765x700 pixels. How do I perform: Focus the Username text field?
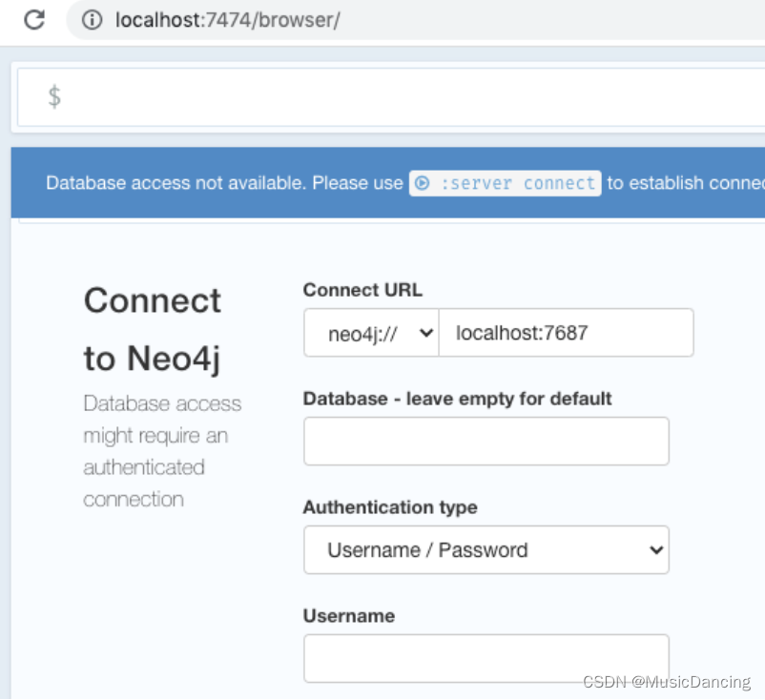pos(486,658)
